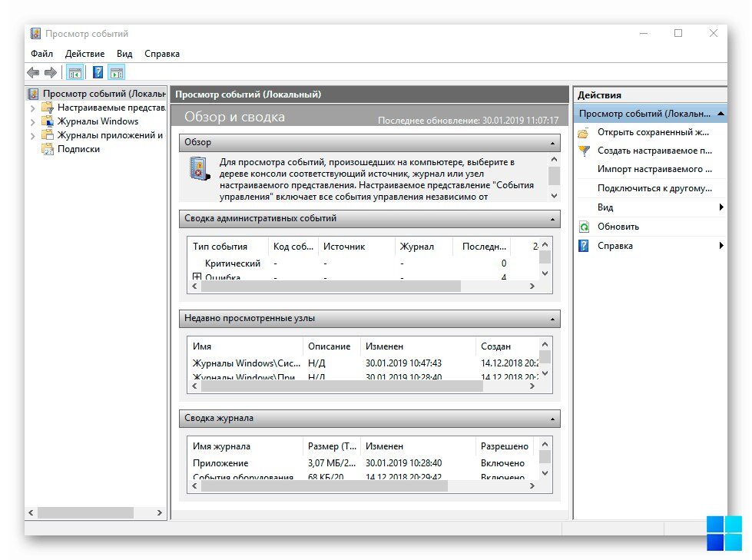752x560 pixels.
Task: Open the Справка menu in menu bar
Action: (162, 54)
